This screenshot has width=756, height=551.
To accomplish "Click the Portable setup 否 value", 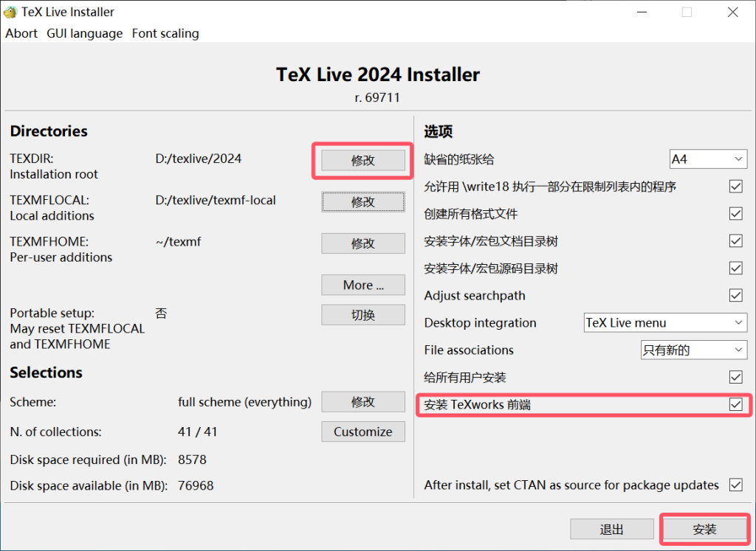I will click(x=161, y=313).
